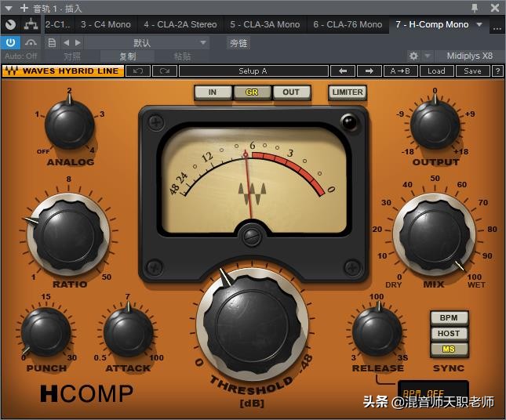The image size is (506, 420).
Task: Click the OUTPUT knob
Action: click(x=435, y=125)
